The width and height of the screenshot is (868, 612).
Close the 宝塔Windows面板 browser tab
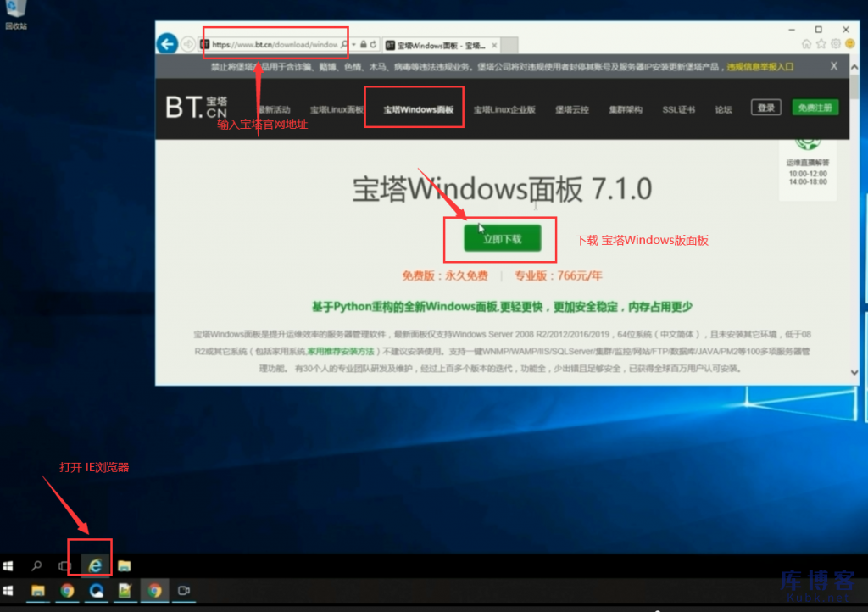click(x=494, y=46)
